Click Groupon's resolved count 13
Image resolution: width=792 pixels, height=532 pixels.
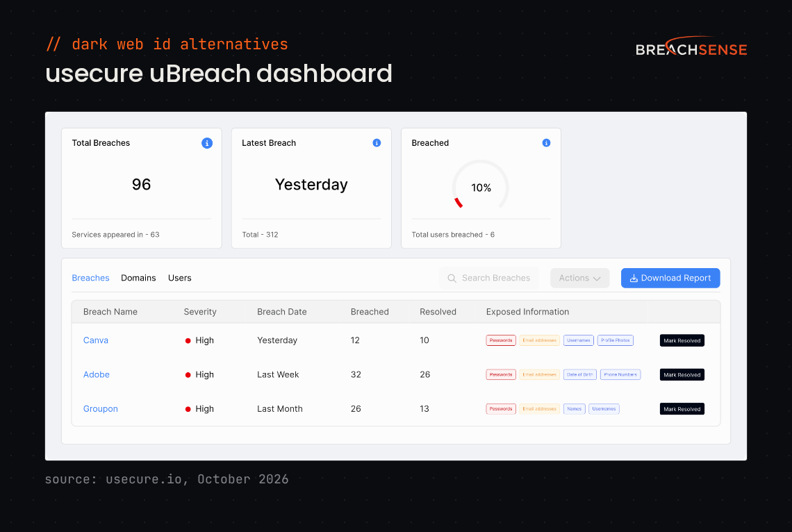[x=424, y=409]
